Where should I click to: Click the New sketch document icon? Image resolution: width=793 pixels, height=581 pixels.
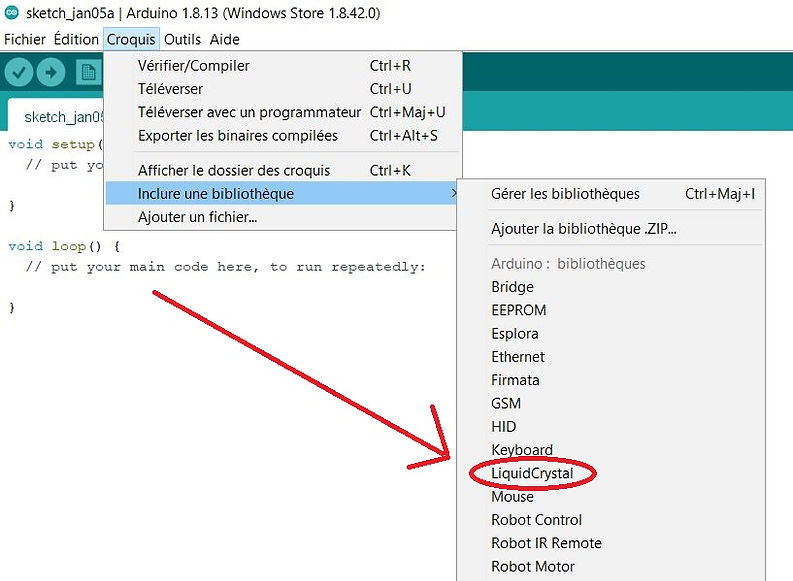89,72
